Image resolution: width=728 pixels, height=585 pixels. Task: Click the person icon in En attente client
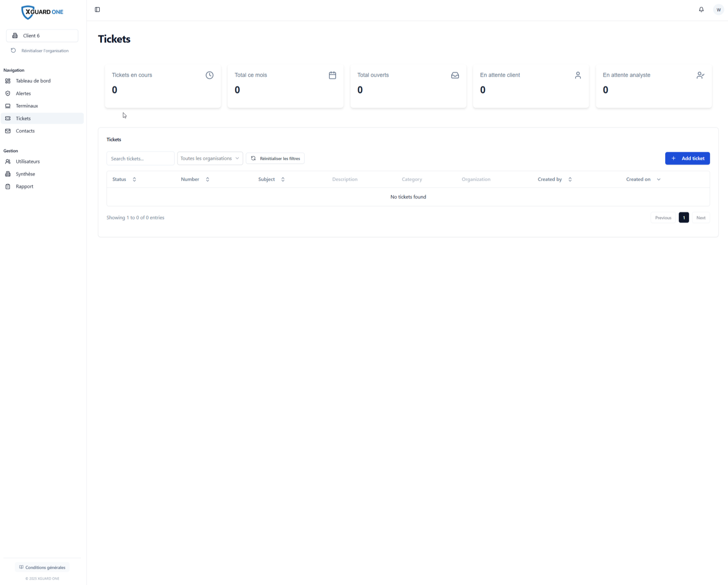point(578,75)
